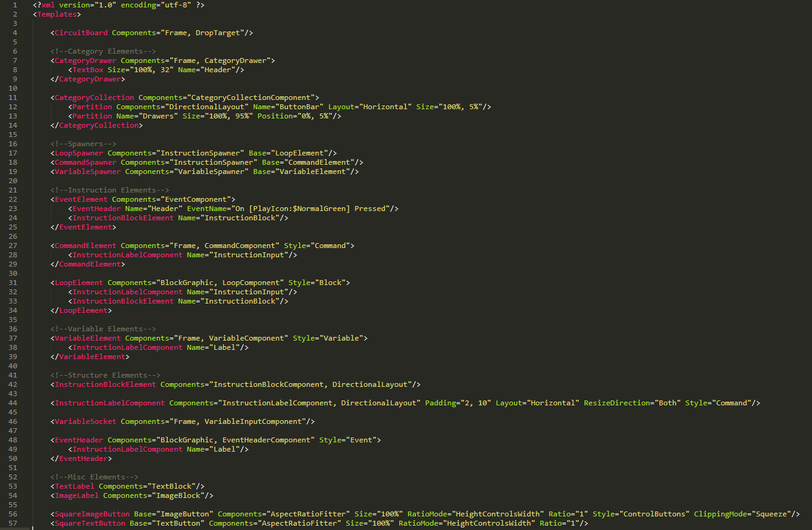Click the "Command" style value on line 27
Image resolution: width=812 pixels, height=530 pixels.
pyautogui.click(x=330, y=246)
